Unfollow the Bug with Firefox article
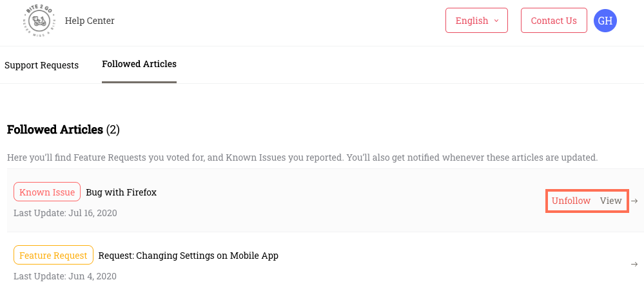Viewport: 644px width, 291px height. (x=571, y=201)
